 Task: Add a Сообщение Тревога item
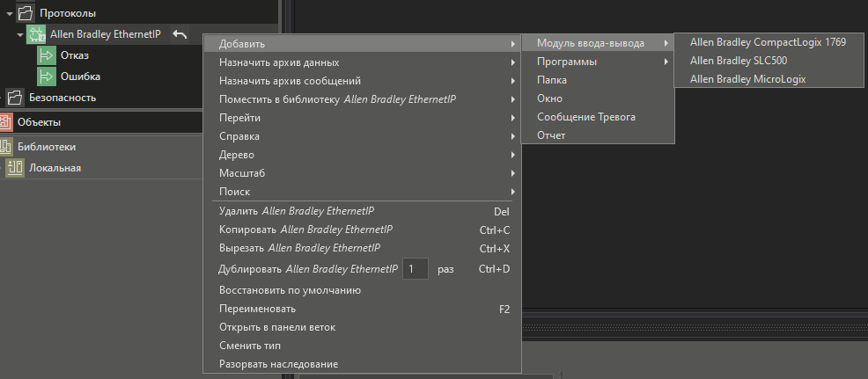598,117
